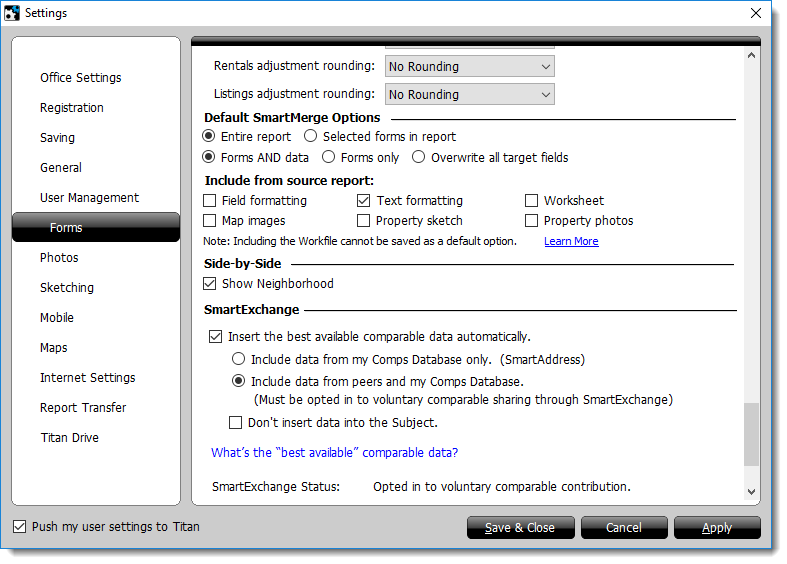Click the scroll down arrow in settings panel
This screenshot has width=787, height=564.
pos(752,492)
